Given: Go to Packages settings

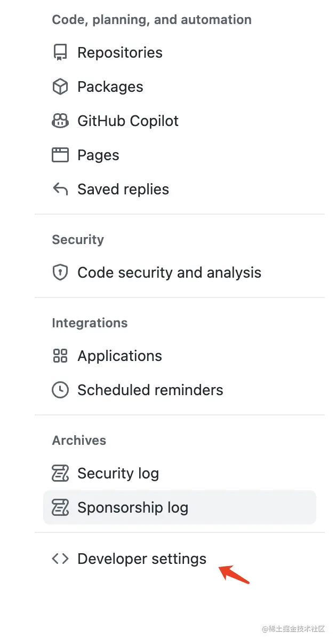Looking at the screenshot, I should coord(180,87).
